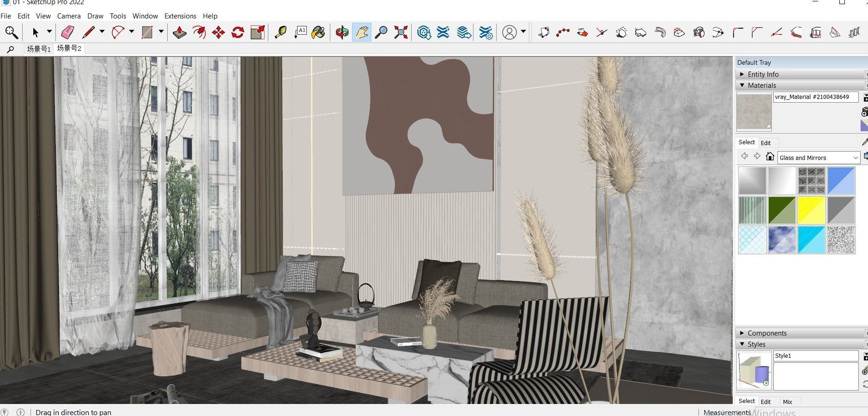The image size is (868, 416).
Task: Click the Geo-location status bar icon
Action: (5, 412)
